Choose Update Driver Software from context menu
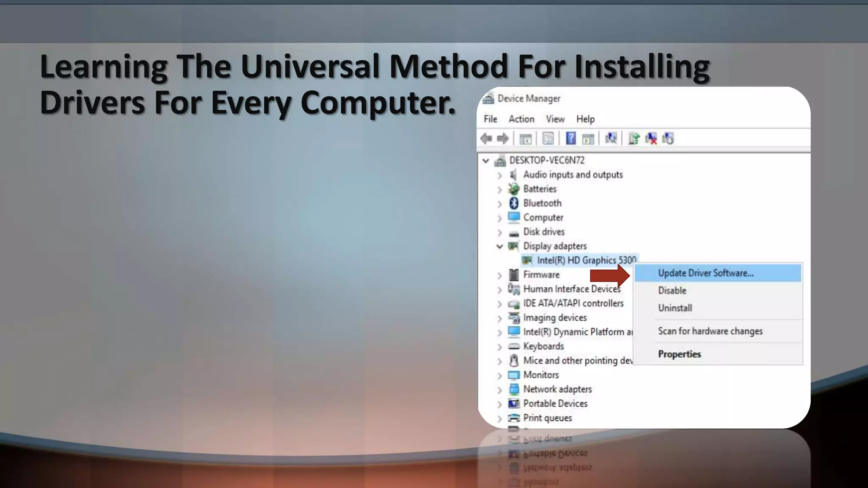This screenshot has width=868, height=488. (718, 273)
